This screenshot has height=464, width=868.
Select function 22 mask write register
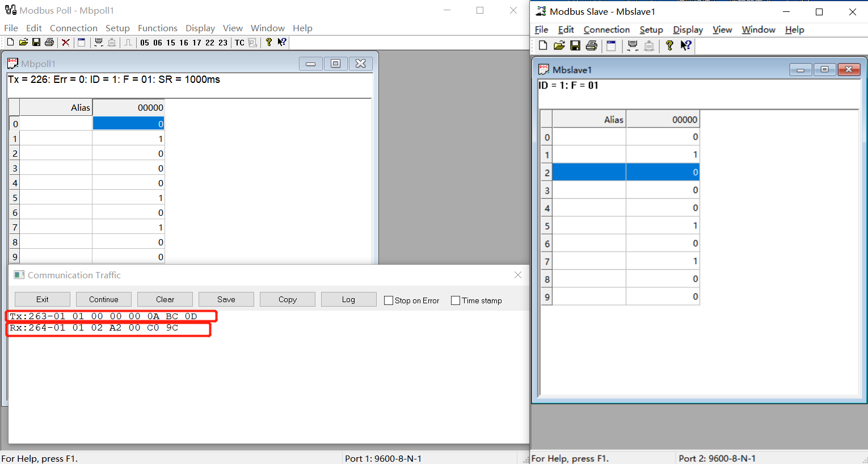pos(210,43)
